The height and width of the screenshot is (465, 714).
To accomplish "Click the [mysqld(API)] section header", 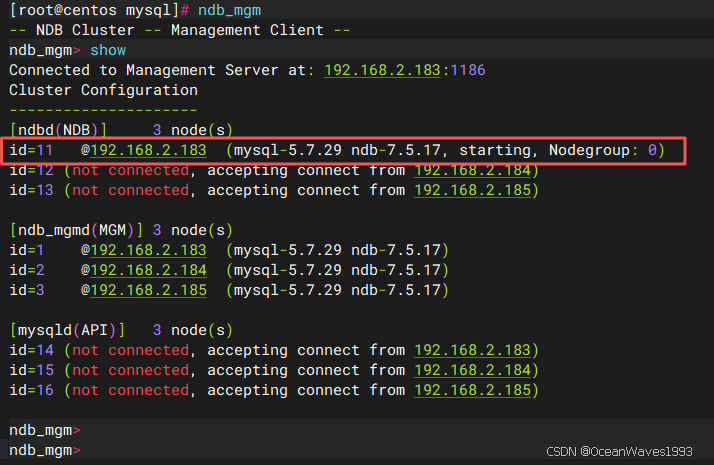I will (67, 330).
